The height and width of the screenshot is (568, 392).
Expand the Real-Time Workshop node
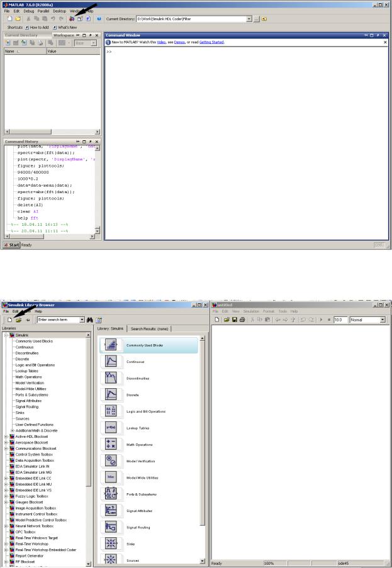coord(6,544)
